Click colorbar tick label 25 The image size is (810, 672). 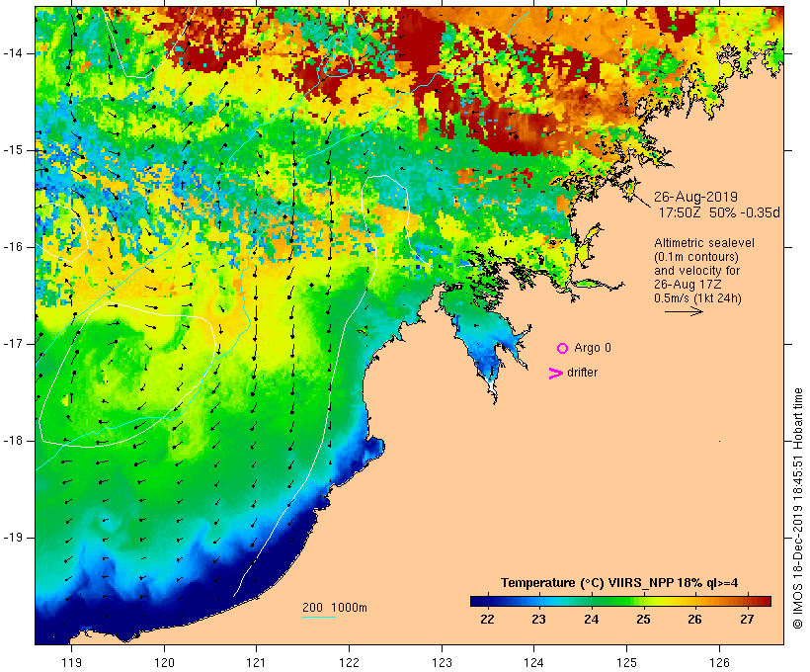coord(643,620)
